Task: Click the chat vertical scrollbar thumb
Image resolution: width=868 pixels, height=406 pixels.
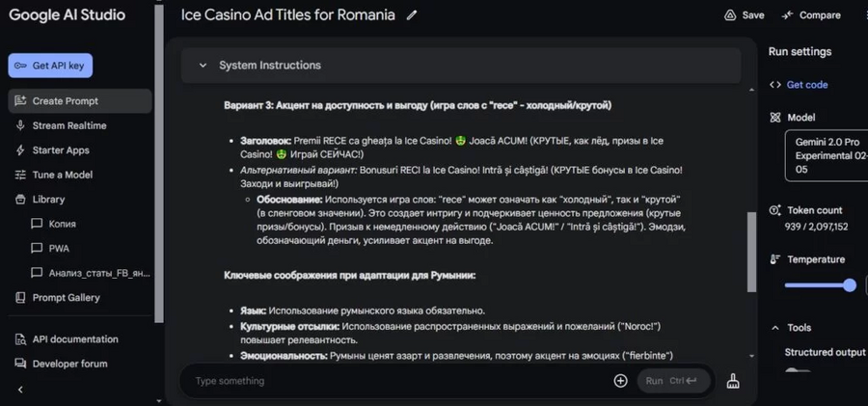Action: (751, 252)
